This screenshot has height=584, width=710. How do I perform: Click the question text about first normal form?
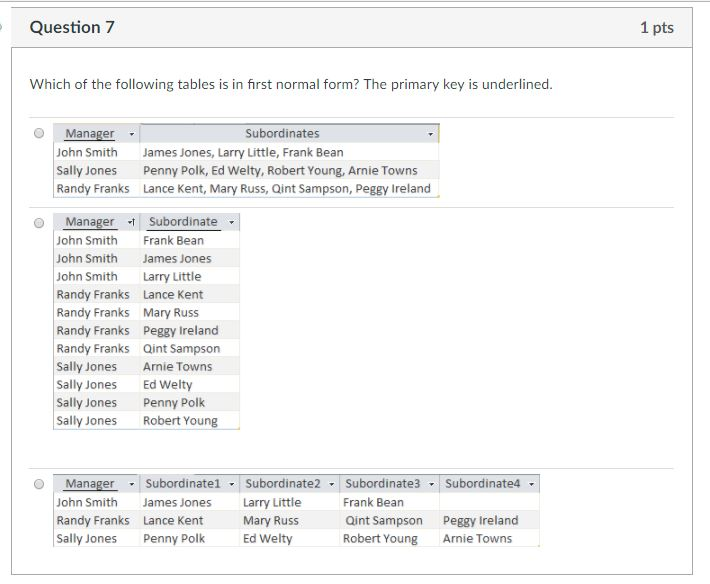(x=291, y=84)
